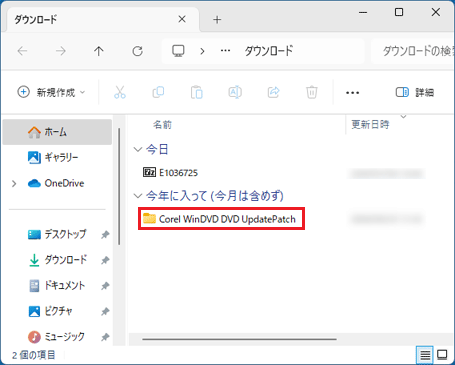The height and width of the screenshot is (365, 455).
Task: Click the Paste clipboard icon
Action: click(x=197, y=92)
